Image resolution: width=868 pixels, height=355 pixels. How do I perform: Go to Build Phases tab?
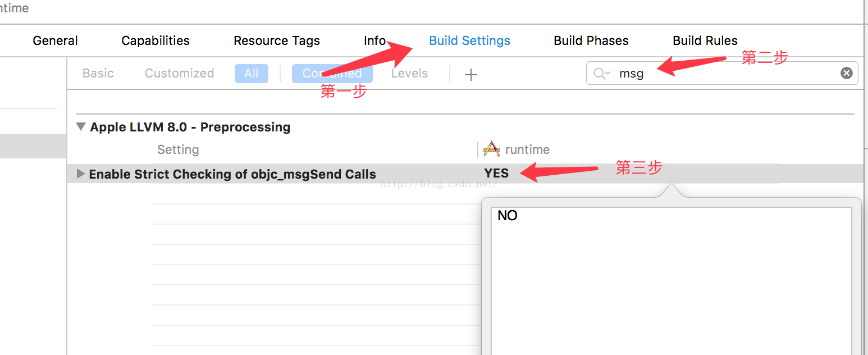(x=591, y=40)
